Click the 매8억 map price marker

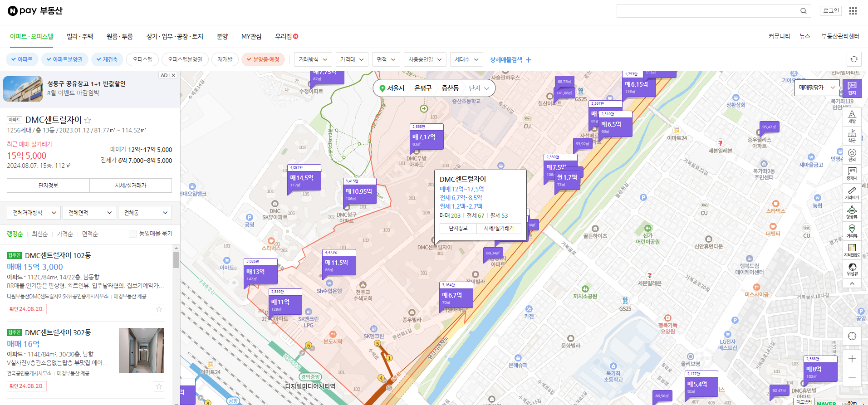(x=821, y=369)
